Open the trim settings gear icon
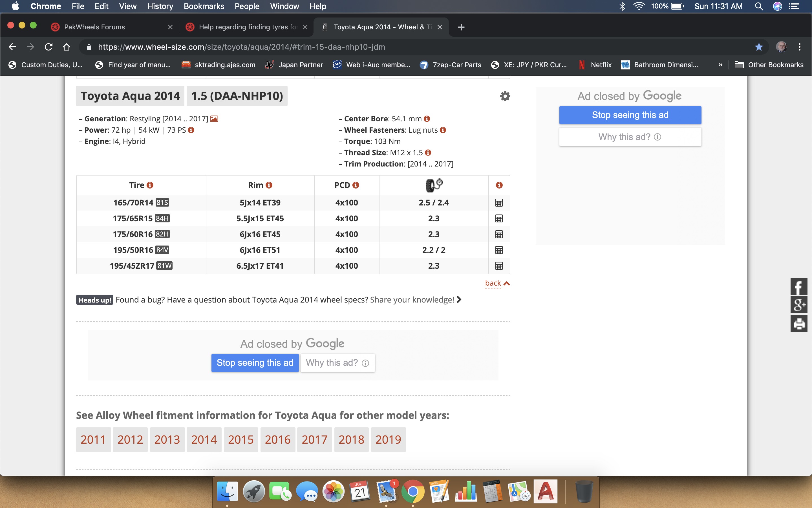Viewport: 812px width, 508px height. [x=505, y=97]
